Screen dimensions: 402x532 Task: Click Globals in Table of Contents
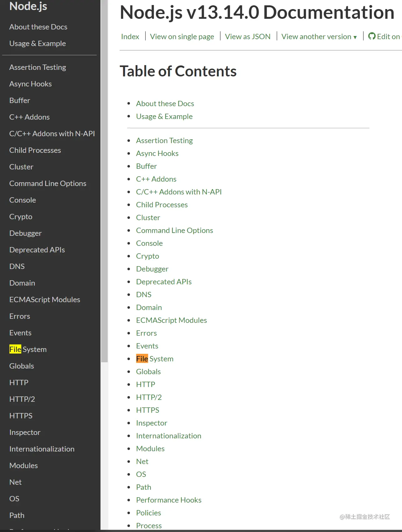(x=148, y=372)
